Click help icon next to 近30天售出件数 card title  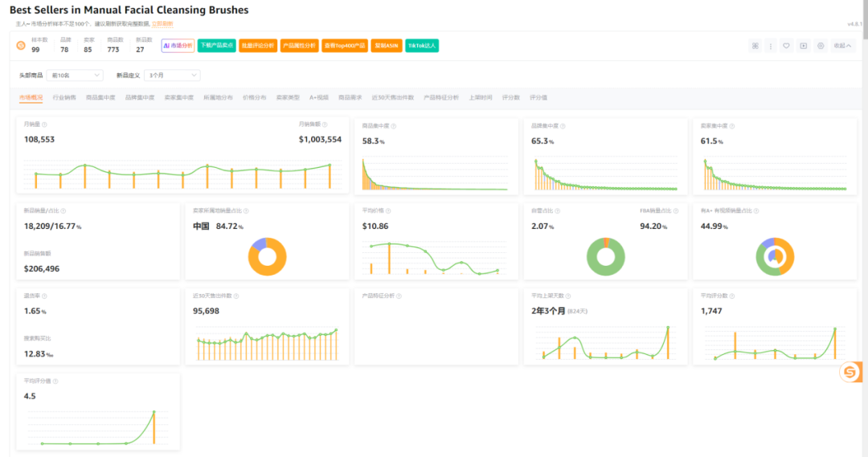[236, 296]
